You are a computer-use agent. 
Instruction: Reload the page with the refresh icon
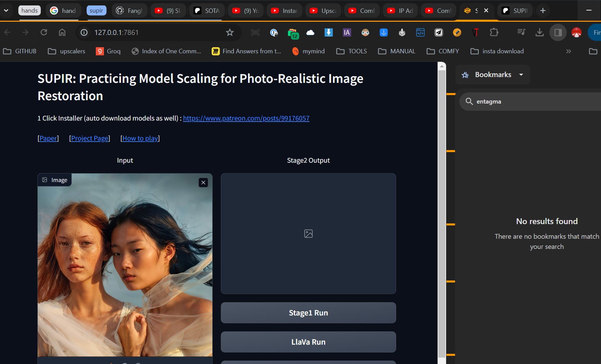pos(44,33)
